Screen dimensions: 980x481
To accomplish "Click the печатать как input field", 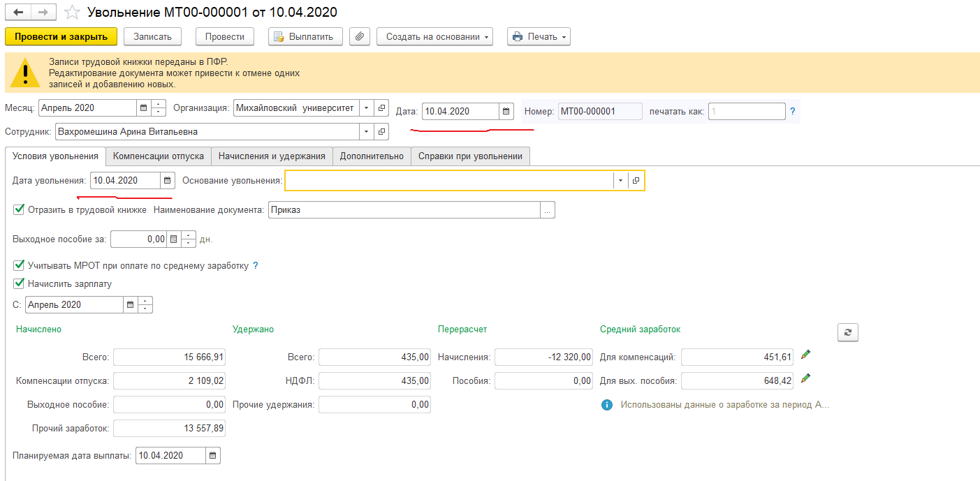I will tap(747, 111).
